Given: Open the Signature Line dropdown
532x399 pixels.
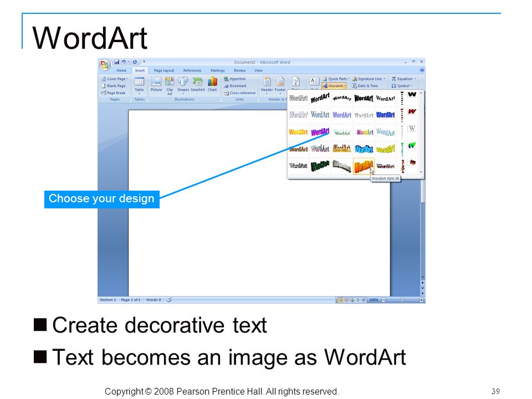Looking at the screenshot, I should point(369,79).
